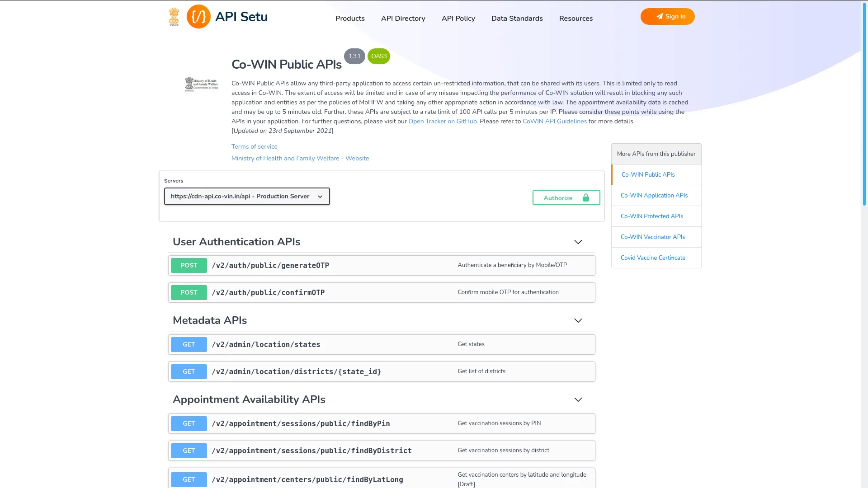Click the lock icon in Authorize button
868x488 pixels.
pos(586,198)
